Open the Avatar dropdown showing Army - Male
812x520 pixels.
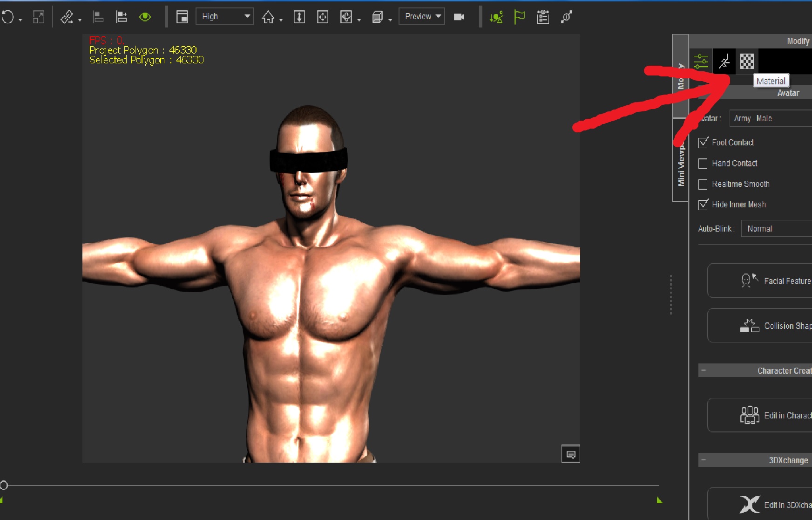coord(771,118)
